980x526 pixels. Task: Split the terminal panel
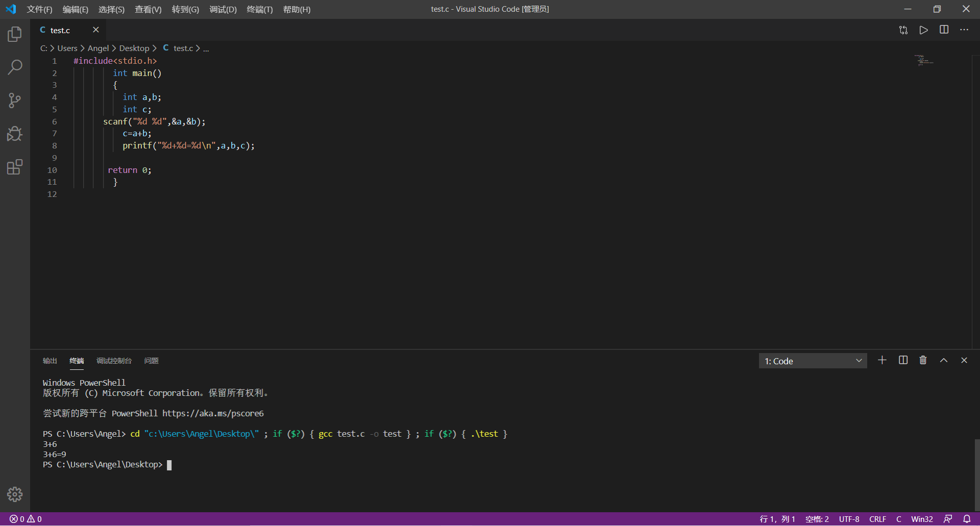[x=903, y=360]
